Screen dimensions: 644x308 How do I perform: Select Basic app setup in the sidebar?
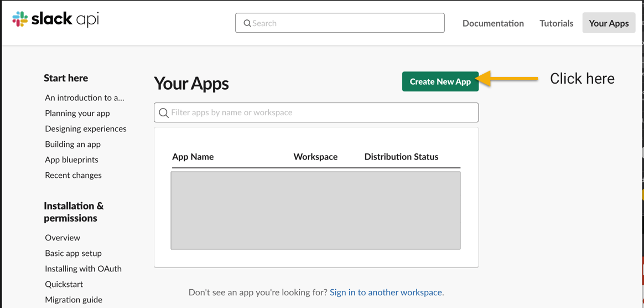[73, 253]
